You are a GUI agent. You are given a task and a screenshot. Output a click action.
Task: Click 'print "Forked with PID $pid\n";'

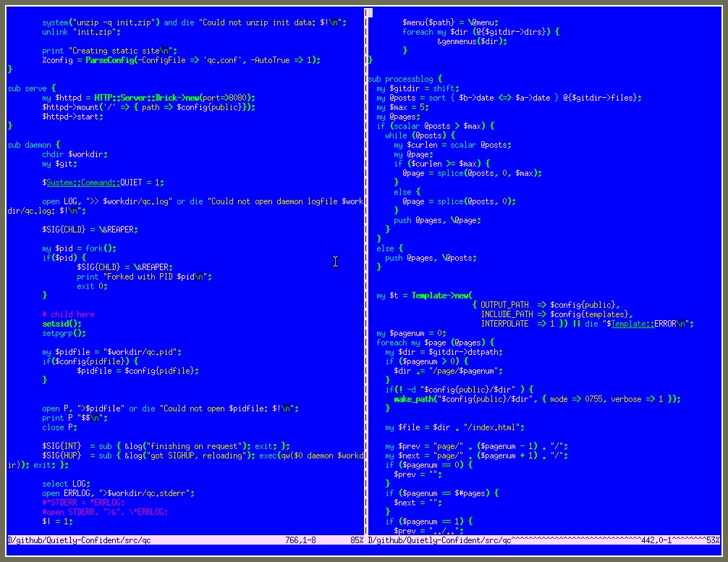click(x=145, y=277)
